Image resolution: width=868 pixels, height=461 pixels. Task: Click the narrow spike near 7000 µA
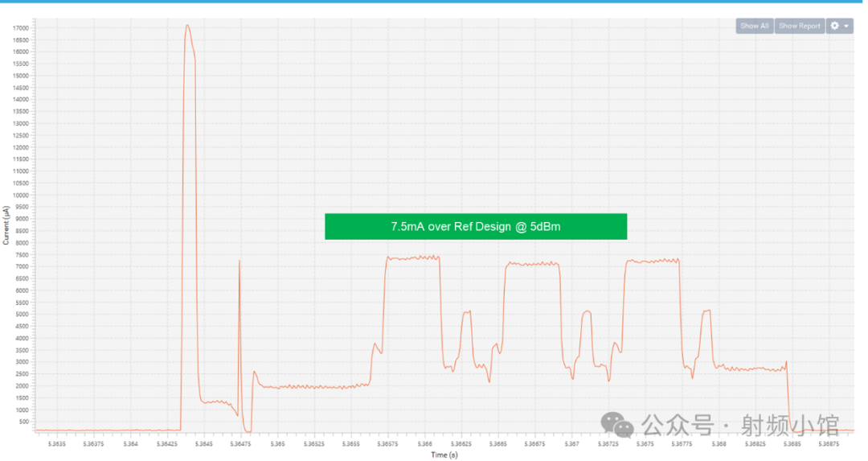click(240, 262)
